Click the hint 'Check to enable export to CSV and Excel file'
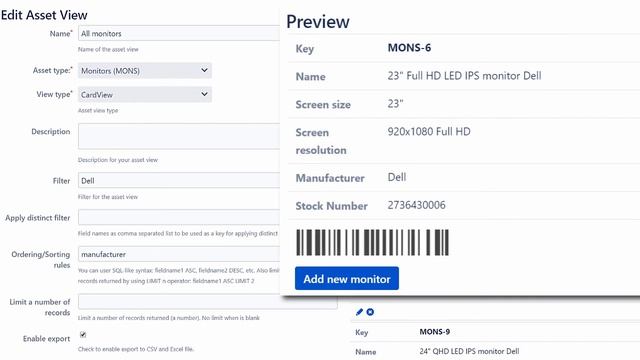 pos(136,349)
